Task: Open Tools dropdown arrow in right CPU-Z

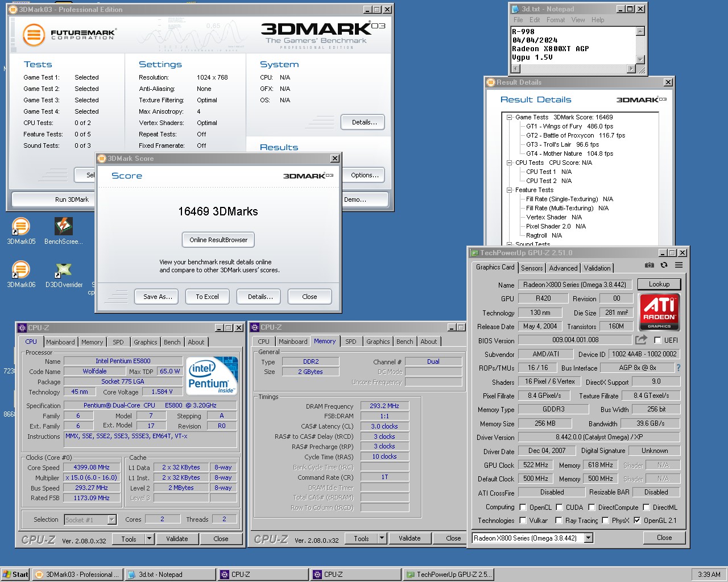Action: click(382, 539)
